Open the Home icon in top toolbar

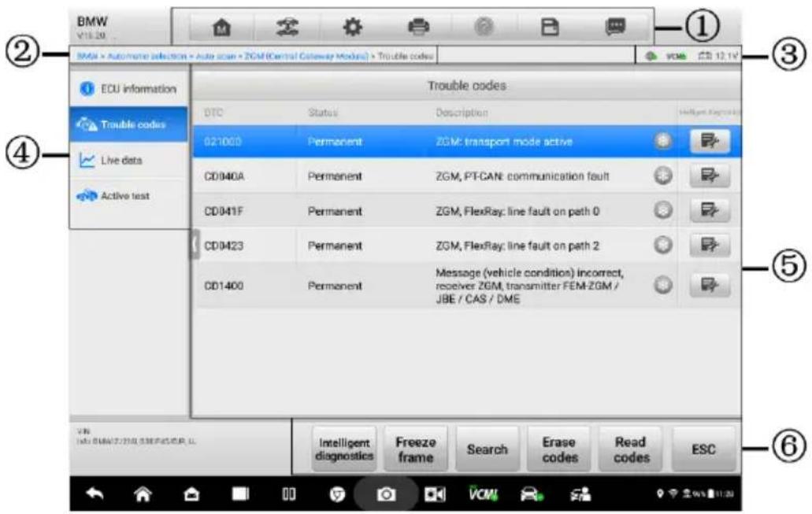point(221,27)
